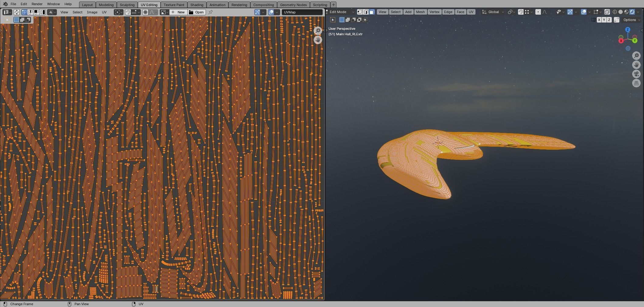
Task: Open transform pivot point dropdown in viewport
Action: pyautogui.click(x=512, y=12)
